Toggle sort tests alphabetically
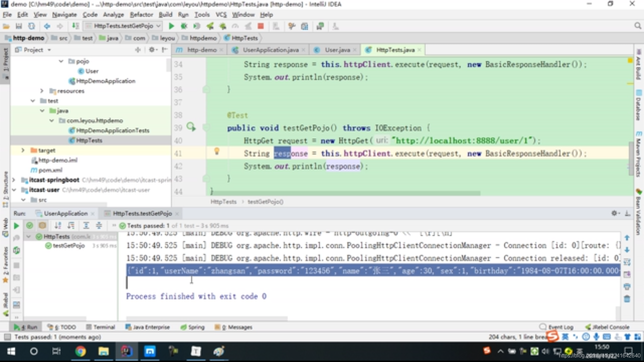The width and height of the screenshot is (644, 362). coord(58,226)
